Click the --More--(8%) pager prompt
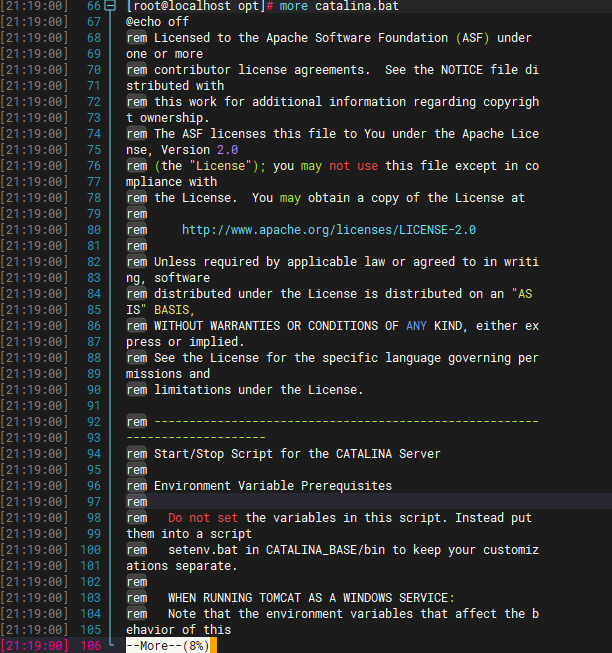Screen dimensions: 612x653 [x=167, y=646]
